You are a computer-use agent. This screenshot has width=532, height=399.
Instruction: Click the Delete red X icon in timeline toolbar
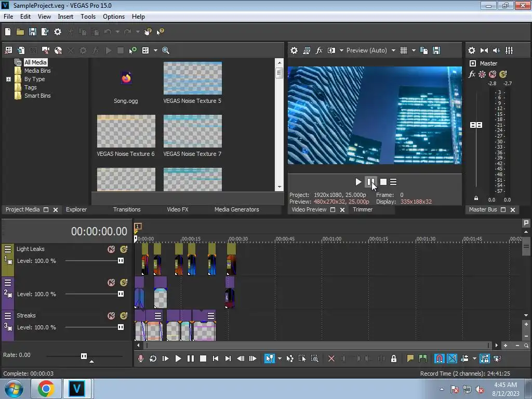(331, 358)
